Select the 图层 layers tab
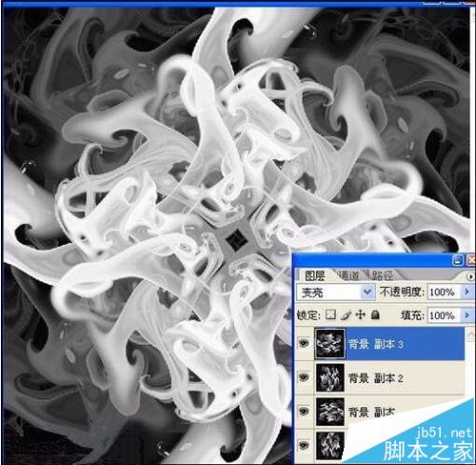The width and height of the screenshot is (476, 465). point(314,275)
